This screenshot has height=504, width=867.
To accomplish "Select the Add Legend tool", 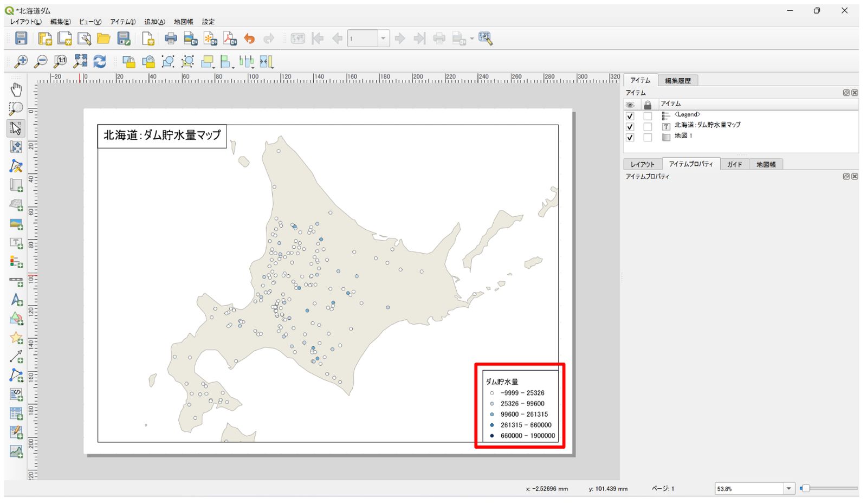I will [16, 262].
